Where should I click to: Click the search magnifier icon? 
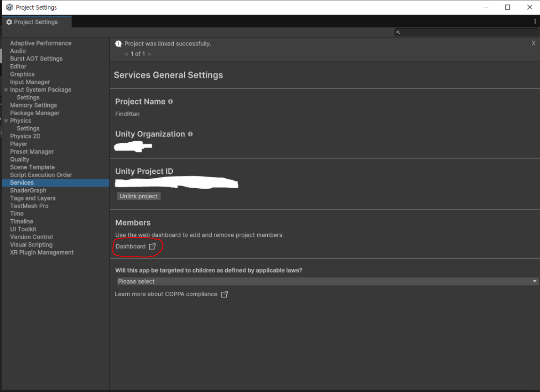click(x=398, y=32)
